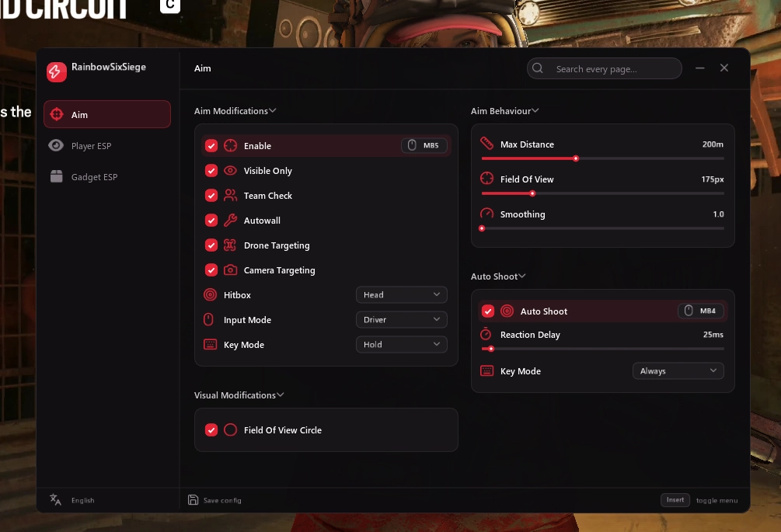Image resolution: width=781 pixels, height=532 pixels.
Task: Uncheck the Visible Only checkbox
Action: 211,170
